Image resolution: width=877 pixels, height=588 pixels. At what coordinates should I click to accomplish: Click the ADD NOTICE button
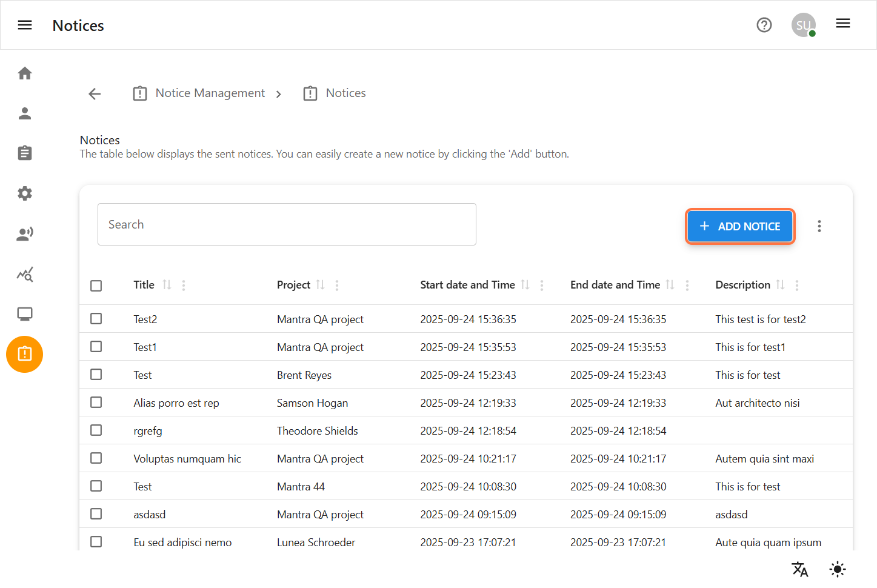(x=739, y=226)
